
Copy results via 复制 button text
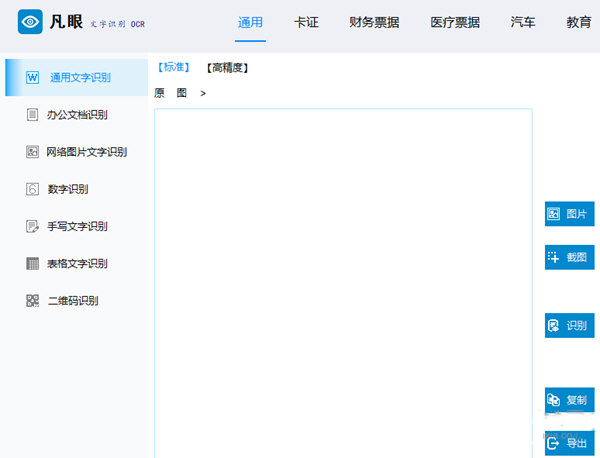pyautogui.click(x=576, y=400)
